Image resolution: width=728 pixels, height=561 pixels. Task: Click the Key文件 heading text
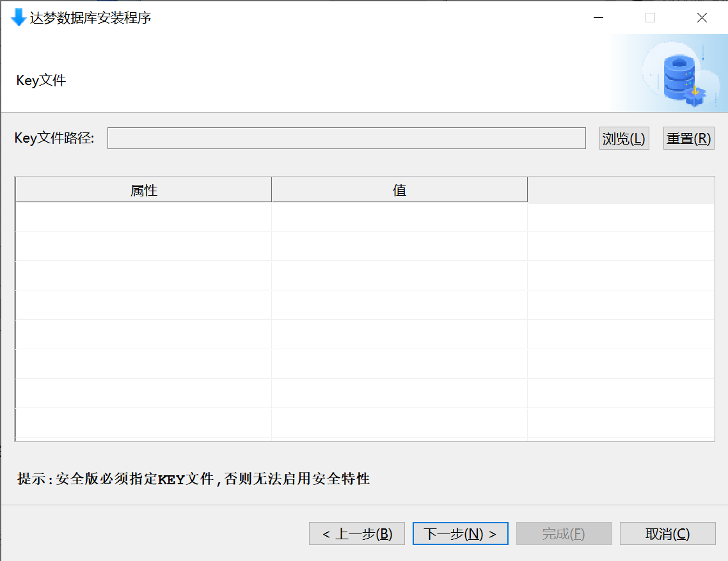click(x=41, y=81)
